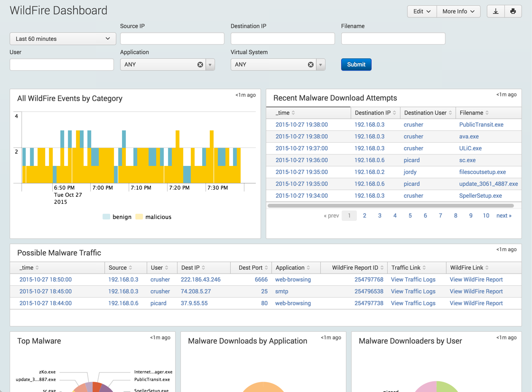532x392 pixels.
Task: Sort by WildFire Report ID column
Action: (x=358, y=268)
